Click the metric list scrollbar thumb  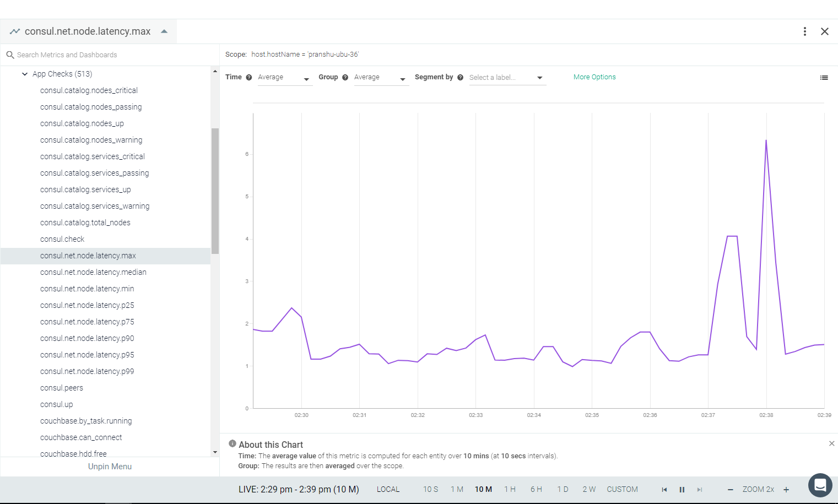coord(215,191)
